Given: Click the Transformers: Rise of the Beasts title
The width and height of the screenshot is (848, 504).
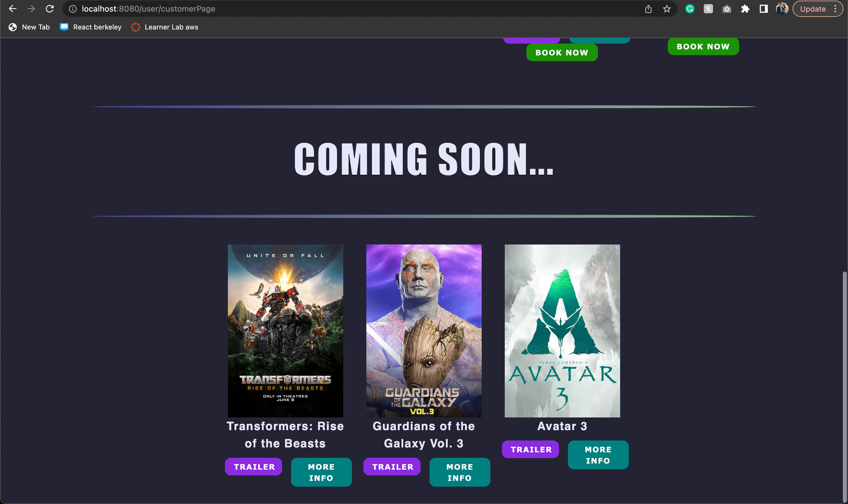Looking at the screenshot, I should click(285, 435).
